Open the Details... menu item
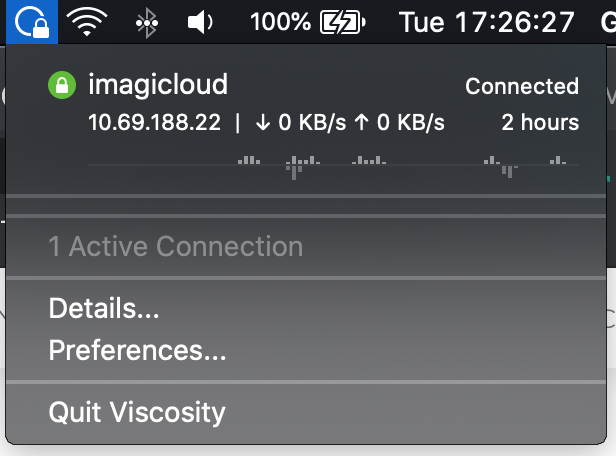The width and height of the screenshot is (616, 456). tap(104, 308)
